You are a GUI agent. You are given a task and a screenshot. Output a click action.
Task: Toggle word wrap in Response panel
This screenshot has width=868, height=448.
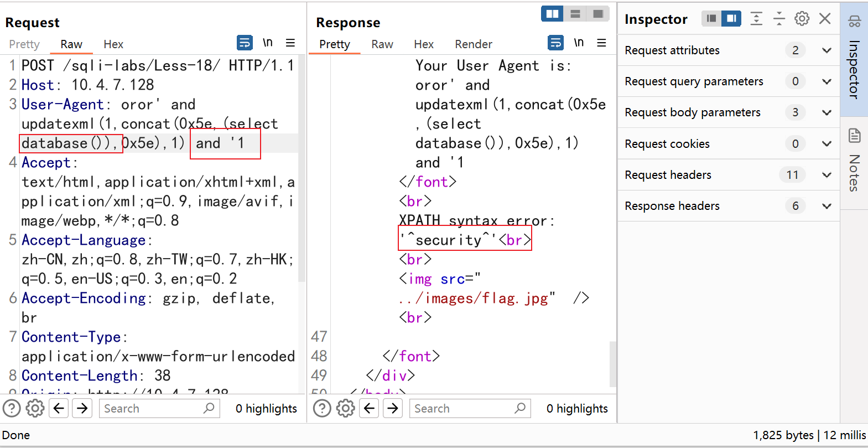tap(555, 43)
